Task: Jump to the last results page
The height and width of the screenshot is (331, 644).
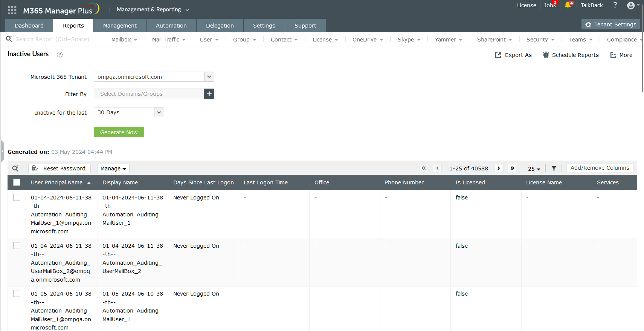Action: pos(512,168)
